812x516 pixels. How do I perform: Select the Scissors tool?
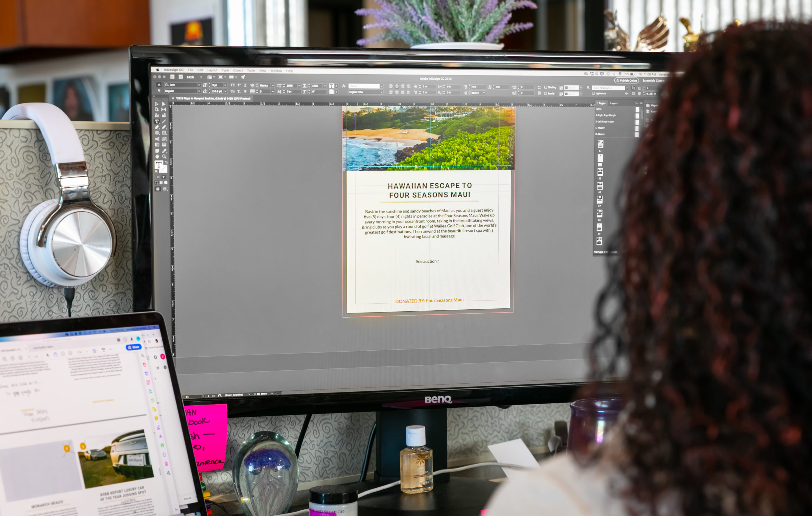pyautogui.click(x=157, y=139)
